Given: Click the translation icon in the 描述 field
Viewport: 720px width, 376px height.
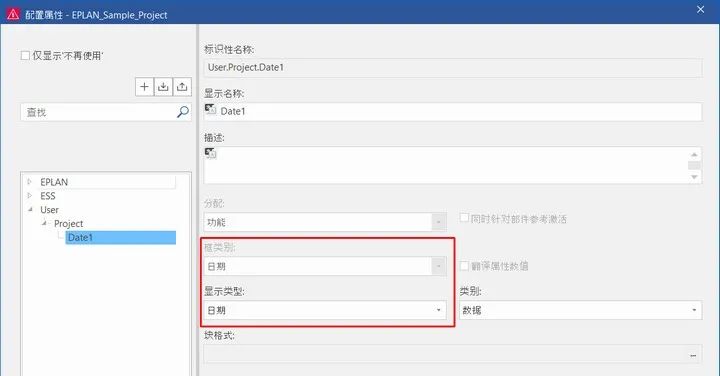Looking at the screenshot, I should 210,153.
